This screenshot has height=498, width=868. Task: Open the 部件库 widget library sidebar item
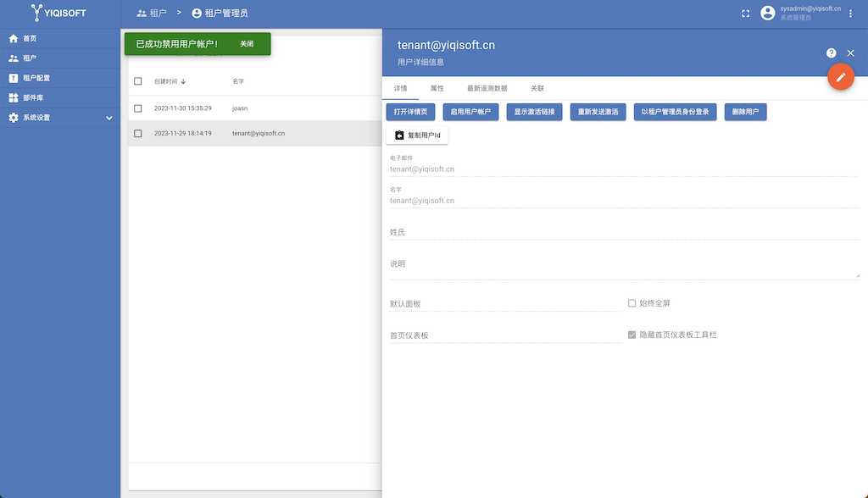(x=60, y=98)
